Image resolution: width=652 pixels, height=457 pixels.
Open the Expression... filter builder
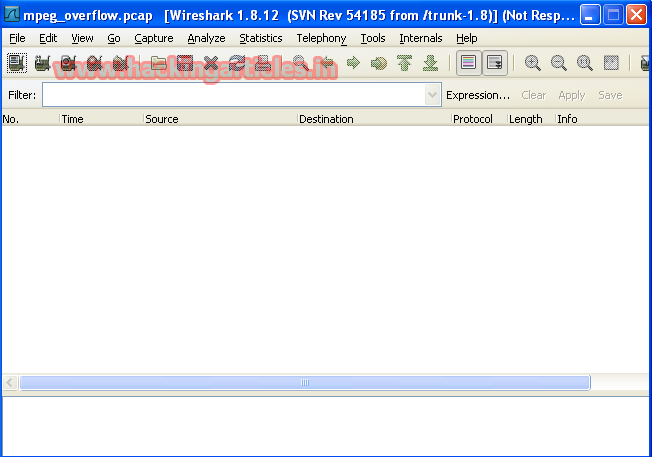tap(478, 95)
